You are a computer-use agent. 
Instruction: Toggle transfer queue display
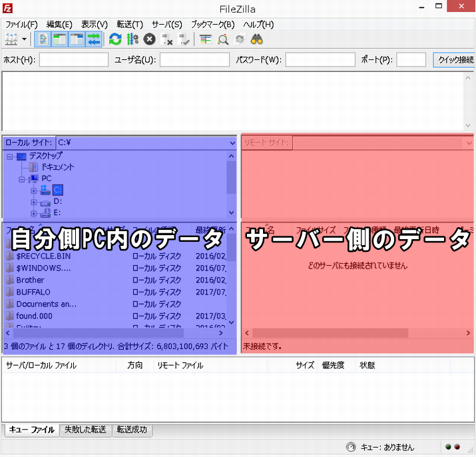(94, 39)
